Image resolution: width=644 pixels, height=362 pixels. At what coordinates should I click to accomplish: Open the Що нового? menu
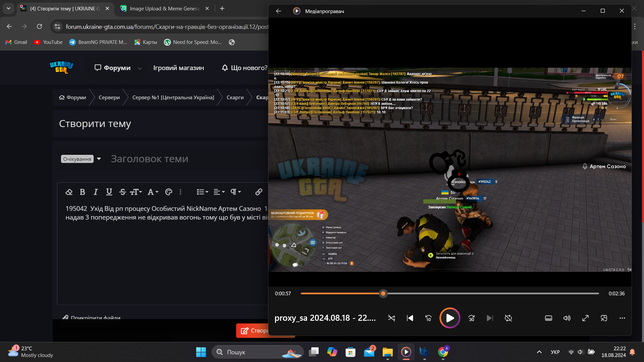245,68
